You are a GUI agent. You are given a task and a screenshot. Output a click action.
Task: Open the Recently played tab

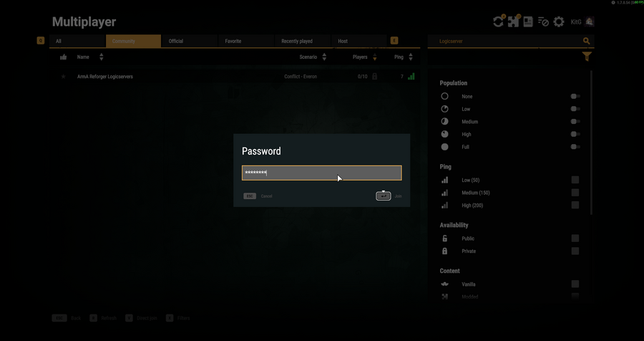click(x=303, y=41)
